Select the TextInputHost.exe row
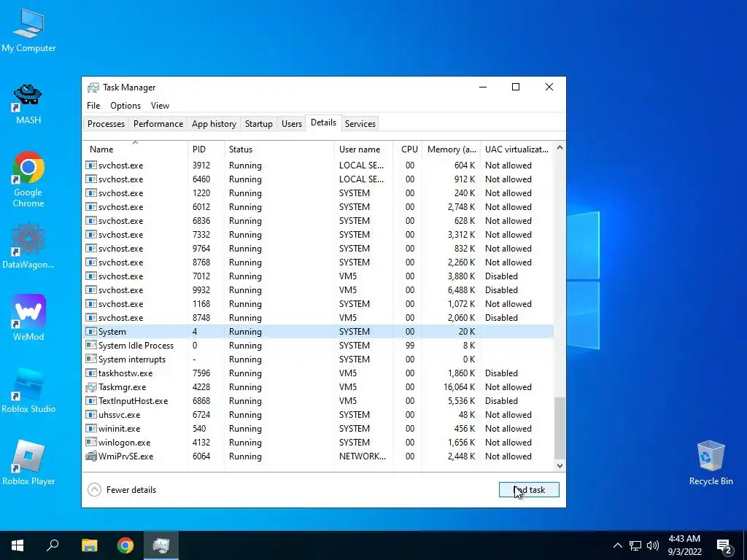Screen dimensions: 747x560 click(x=318, y=401)
